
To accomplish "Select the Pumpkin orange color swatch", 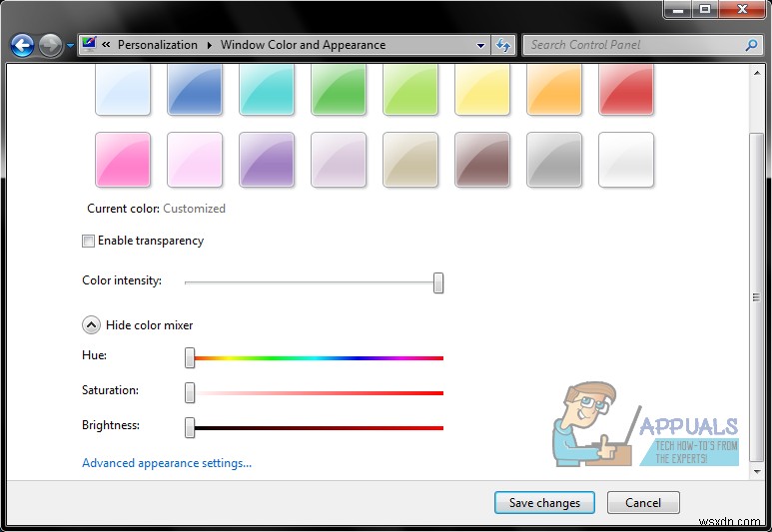I will 554,89.
